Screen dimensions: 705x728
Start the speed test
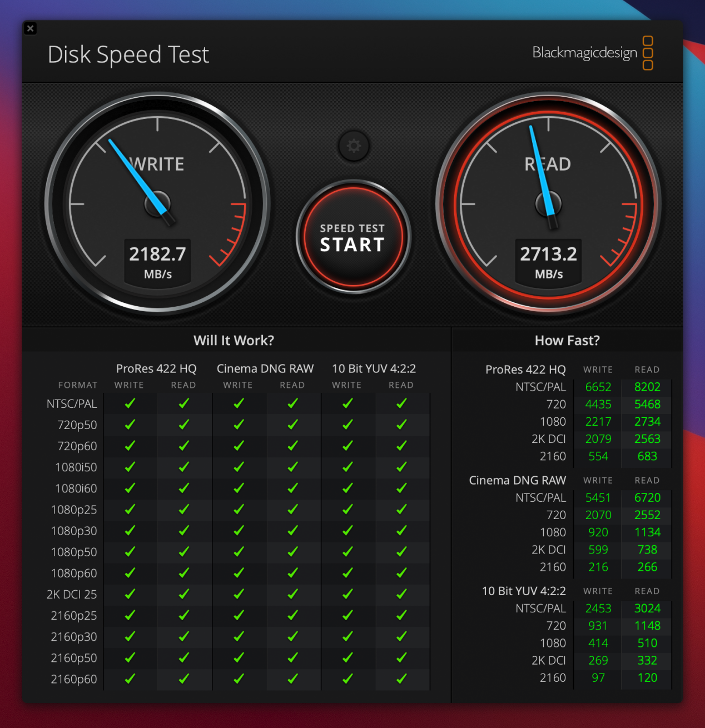point(353,237)
